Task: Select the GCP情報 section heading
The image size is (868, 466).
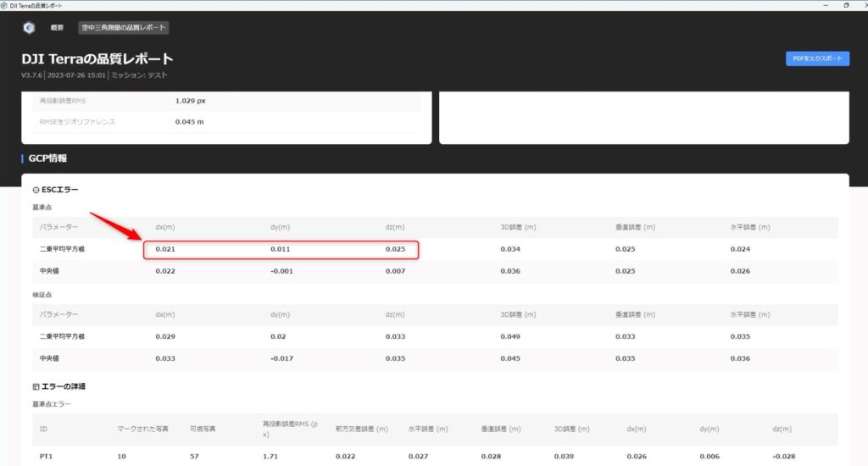Action: 47,158
